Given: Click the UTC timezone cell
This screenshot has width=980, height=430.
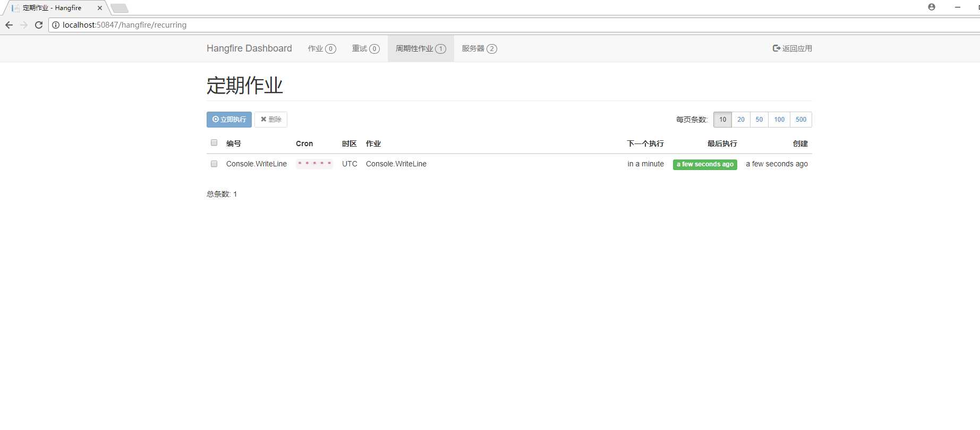Looking at the screenshot, I should pyautogui.click(x=350, y=164).
